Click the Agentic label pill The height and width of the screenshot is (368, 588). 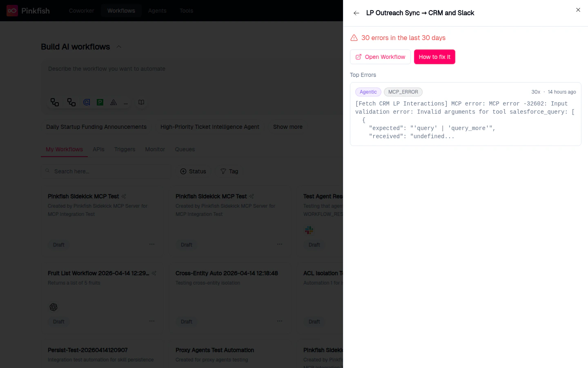point(368,92)
